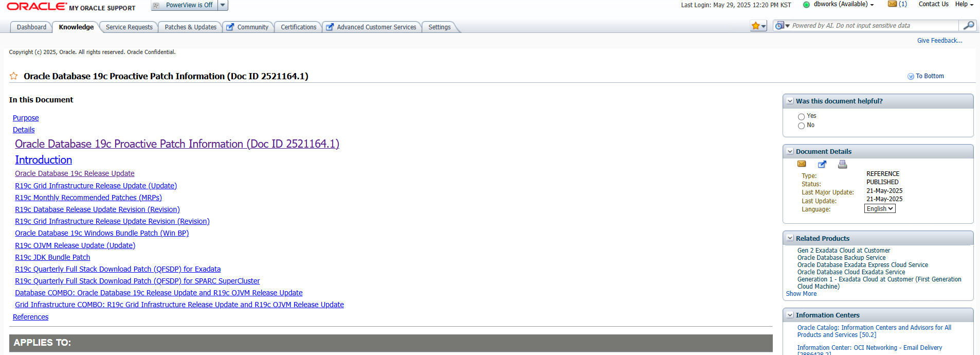Switch to the Dashboard tab

[x=31, y=27]
